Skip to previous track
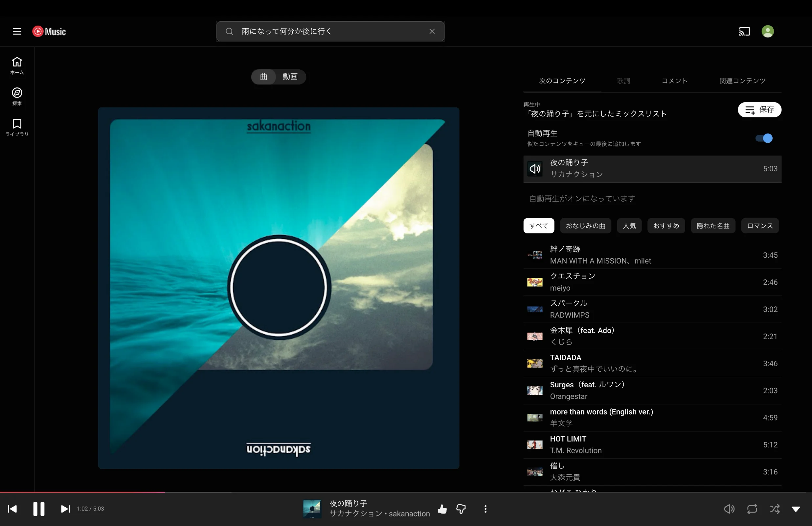The width and height of the screenshot is (812, 526). point(12,509)
